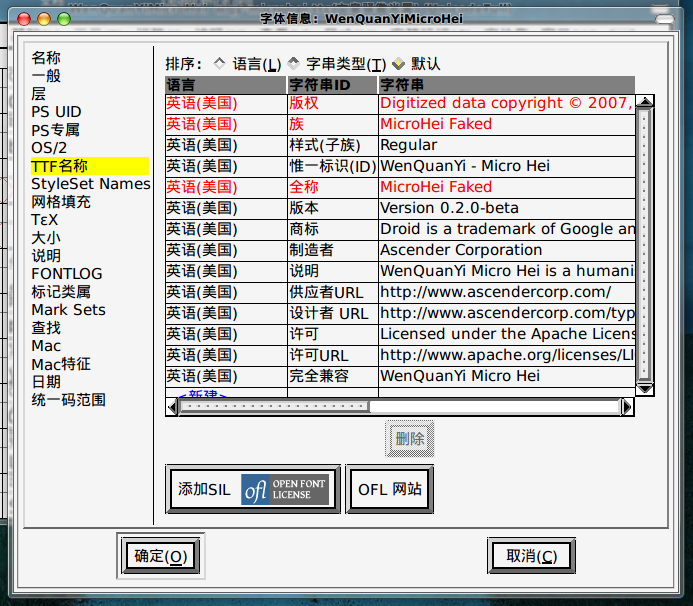Click the vertical scrollbar thumb
The height and width of the screenshot is (606, 693).
coord(645,245)
